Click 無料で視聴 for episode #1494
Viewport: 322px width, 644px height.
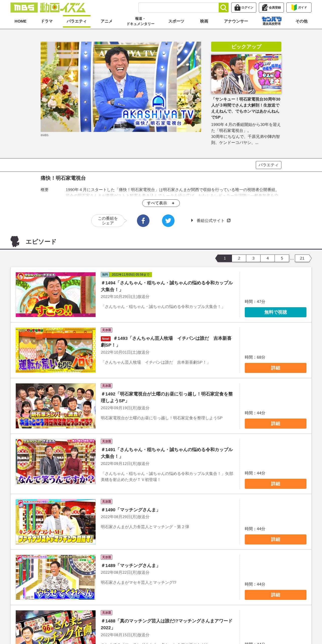click(276, 312)
